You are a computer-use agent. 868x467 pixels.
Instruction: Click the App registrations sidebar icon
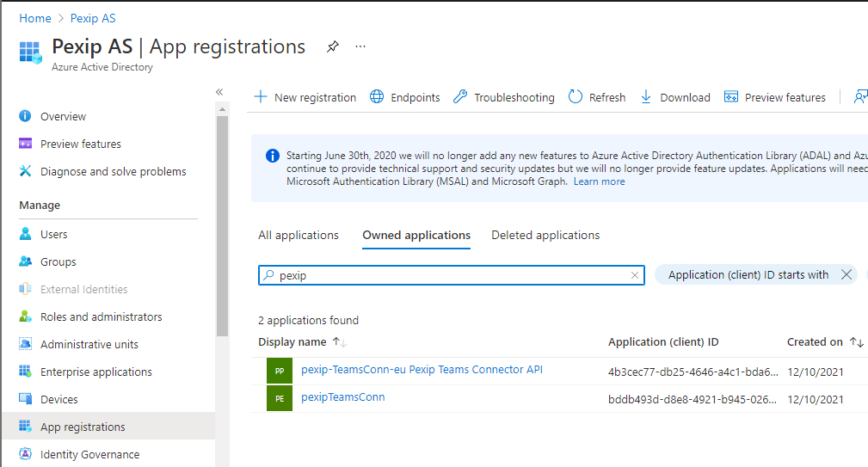[26, 426]
